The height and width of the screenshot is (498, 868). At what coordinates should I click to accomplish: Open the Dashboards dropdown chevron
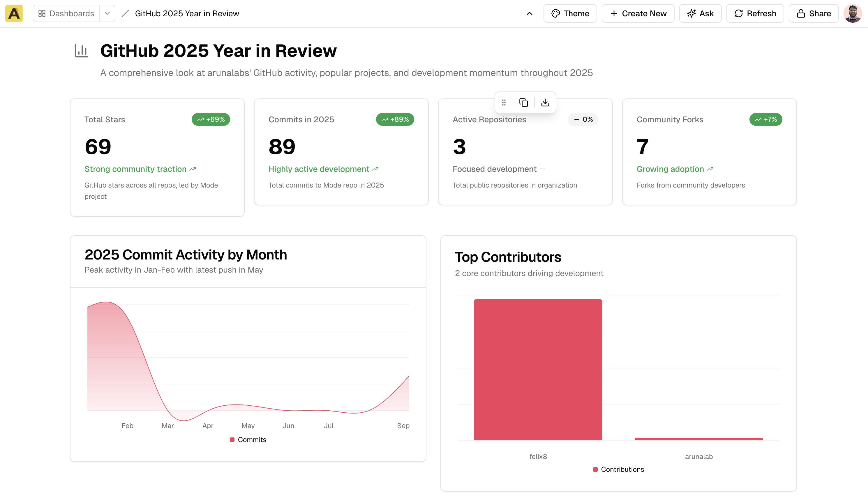tap(107, 13)
